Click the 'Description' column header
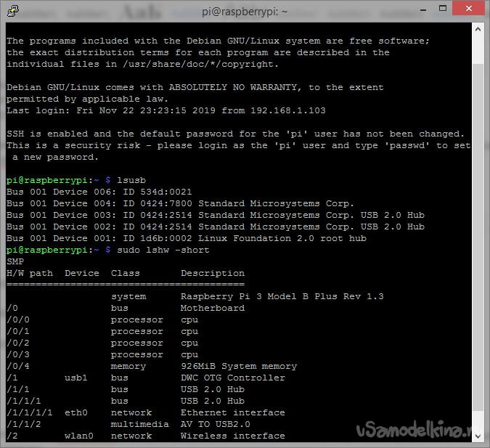490x448 pixels. tap(213, 273)
